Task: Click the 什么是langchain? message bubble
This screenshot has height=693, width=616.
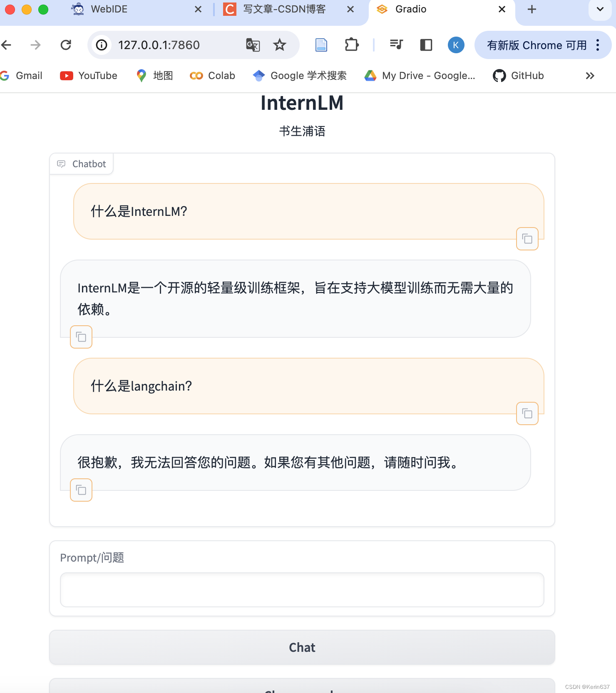Action: tap(309, 386)
